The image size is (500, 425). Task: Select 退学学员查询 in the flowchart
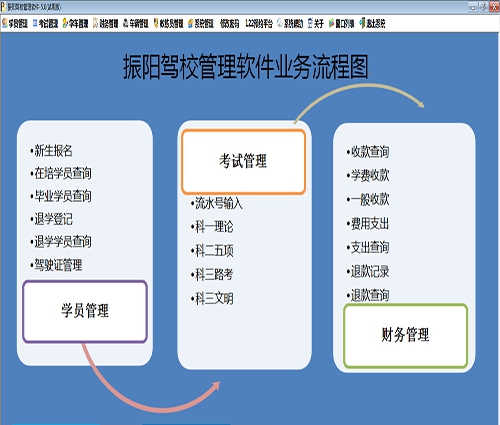click(x=63, y=242)
